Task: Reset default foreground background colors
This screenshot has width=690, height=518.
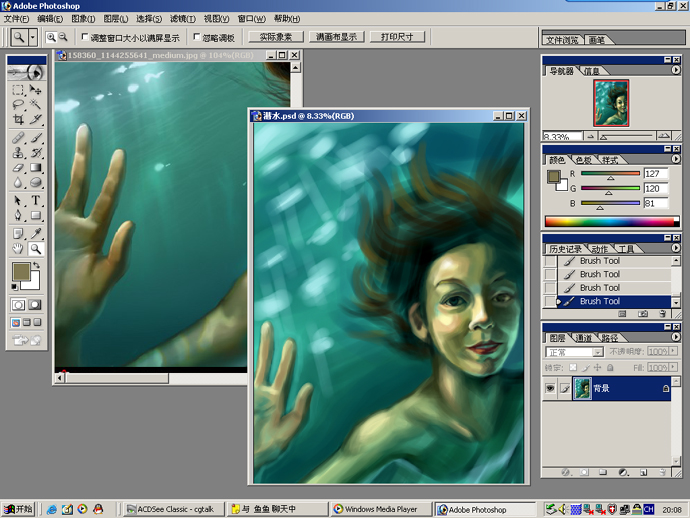Action: coord(15,287)
